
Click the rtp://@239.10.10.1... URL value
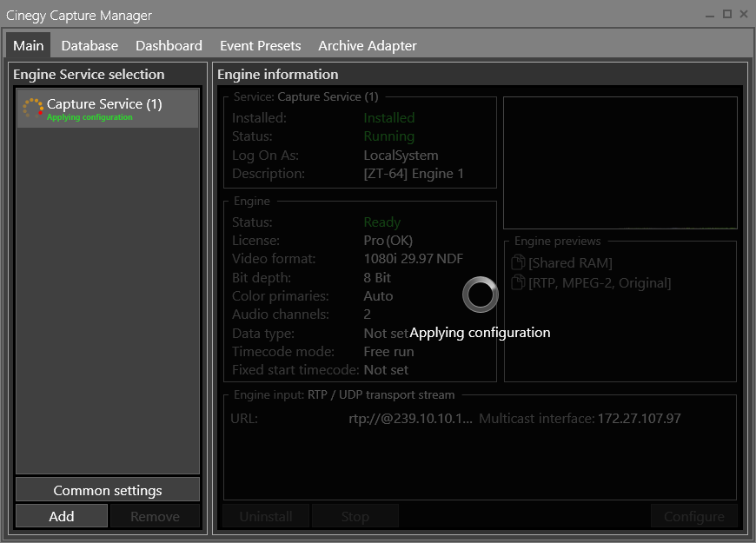pos(410,419)
